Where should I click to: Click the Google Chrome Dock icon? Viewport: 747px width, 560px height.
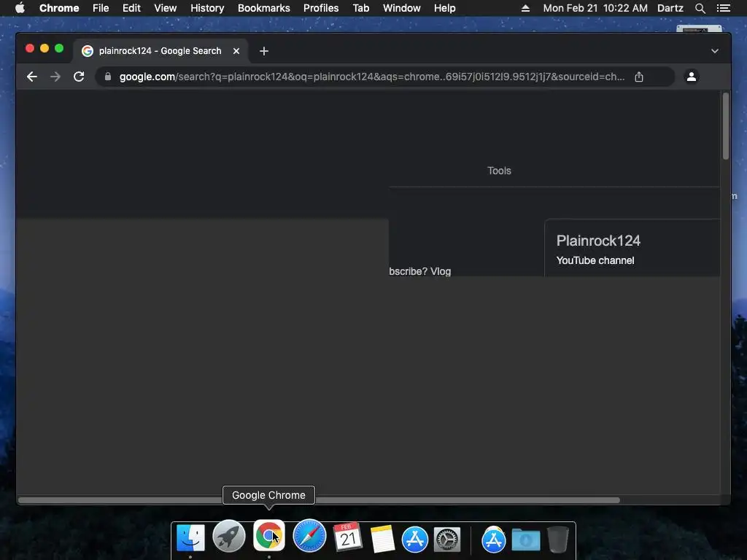pyautogui.click(x=268, y=536)
